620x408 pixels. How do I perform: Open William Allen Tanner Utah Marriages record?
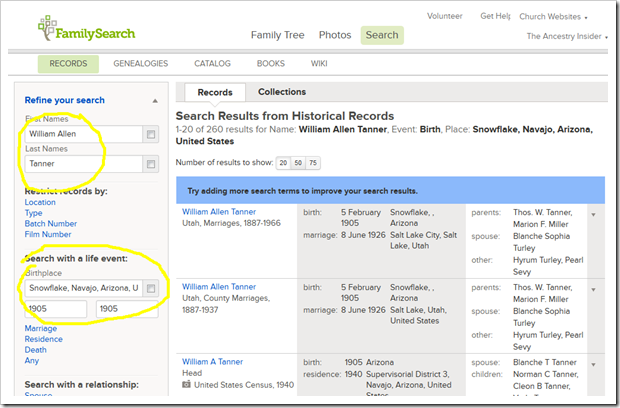point(218,212)
